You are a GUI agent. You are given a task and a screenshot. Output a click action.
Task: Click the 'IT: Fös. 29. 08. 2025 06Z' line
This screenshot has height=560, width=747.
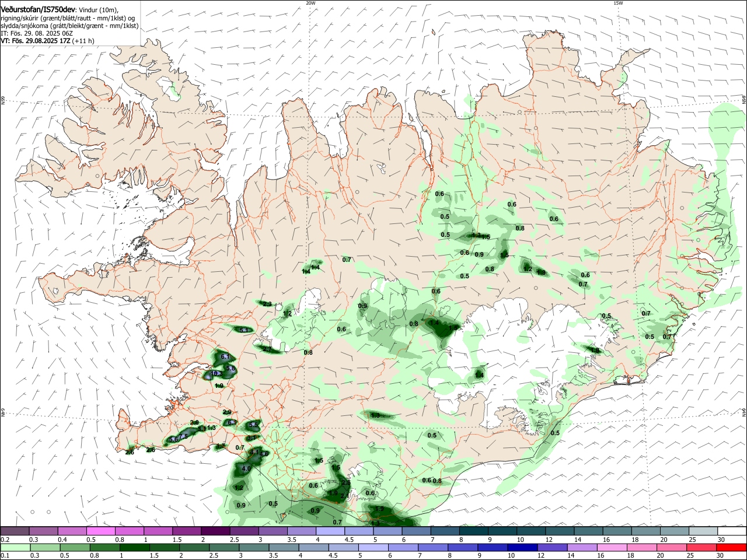pos(37,33)
